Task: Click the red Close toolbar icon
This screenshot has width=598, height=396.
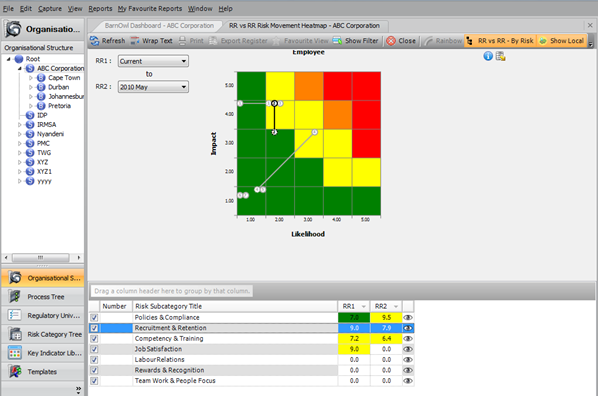Action: (x=391, y=41)
